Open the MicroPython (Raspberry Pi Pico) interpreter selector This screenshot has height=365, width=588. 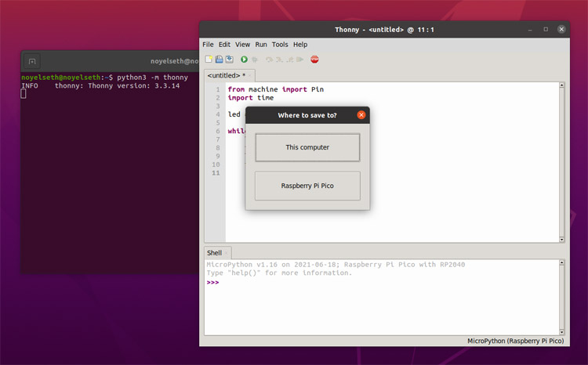pyautogui.click(x=515, y=341)
